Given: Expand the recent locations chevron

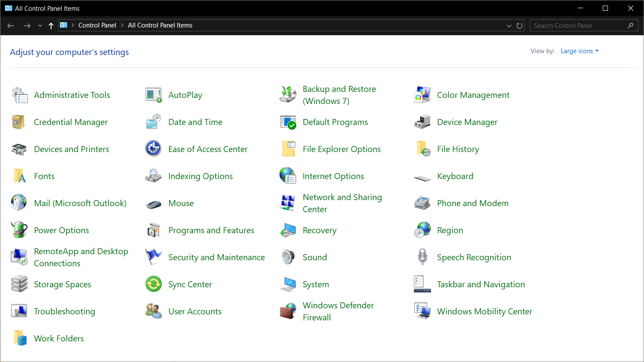Looking at the screenshot, I should [x=40, y=26].
